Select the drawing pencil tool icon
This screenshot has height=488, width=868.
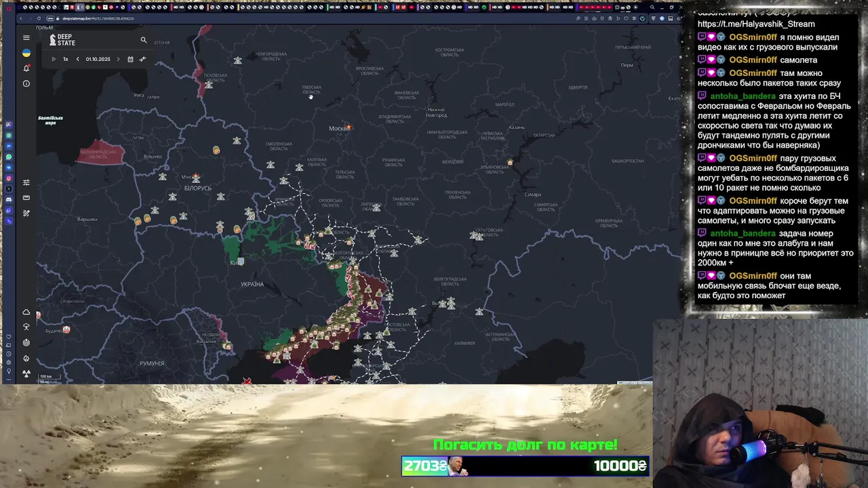(26, 213)
